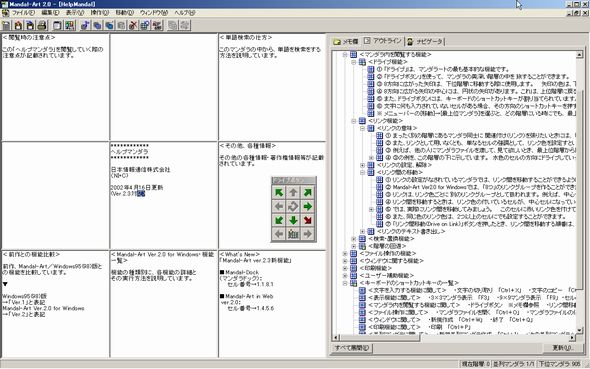Screen dimensions: 590x369
Task: Click the center circular return arrow drive button
Action: 293,206
